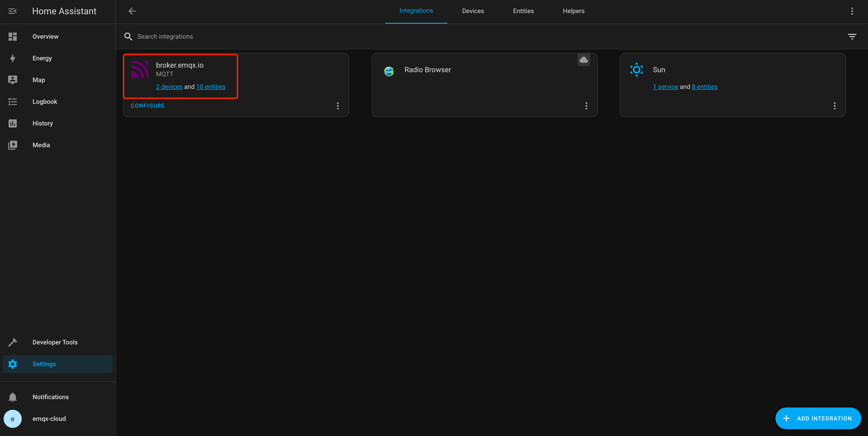Open the 8 entities link under Sun

pyautogui.click(x=704, y=87)
